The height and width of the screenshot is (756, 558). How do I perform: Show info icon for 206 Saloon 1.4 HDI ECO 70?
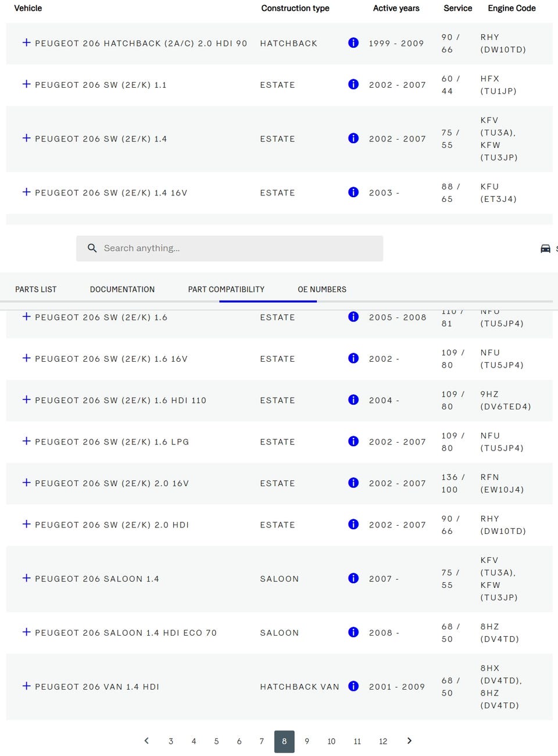click(353, 632)
